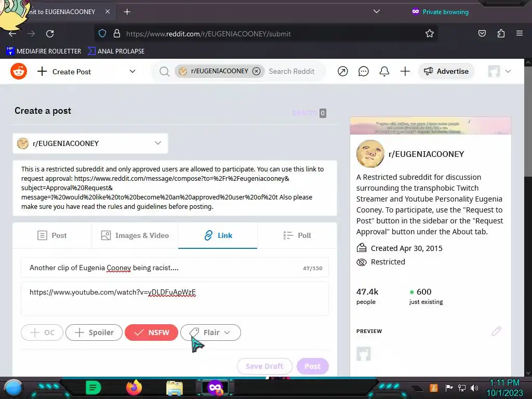Click the URL input field
This screenshot has height=399, width=532.
pos(175,299)
